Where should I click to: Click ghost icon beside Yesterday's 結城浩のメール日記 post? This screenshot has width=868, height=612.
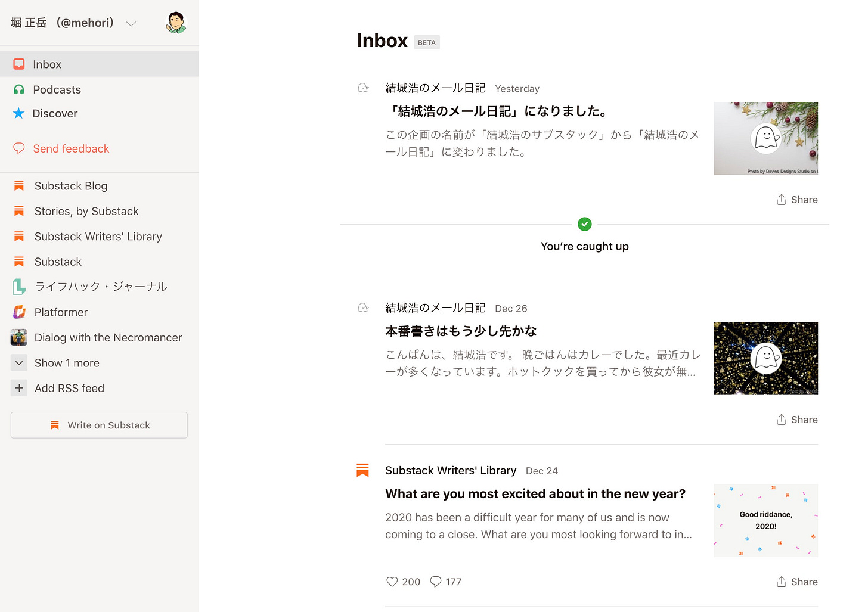[363, 88]
